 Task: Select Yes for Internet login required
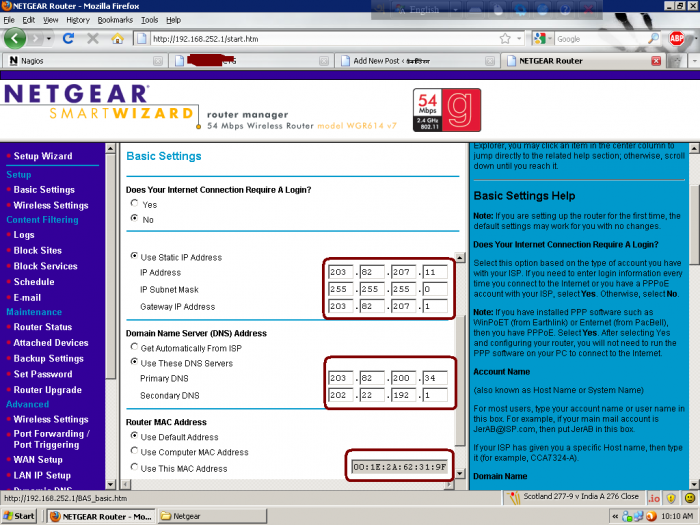pos(134,204)
